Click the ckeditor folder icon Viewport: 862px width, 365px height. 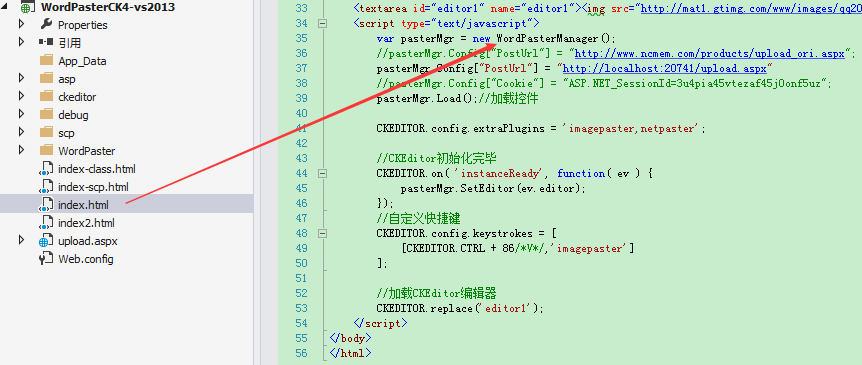click(x=47, y=97)
